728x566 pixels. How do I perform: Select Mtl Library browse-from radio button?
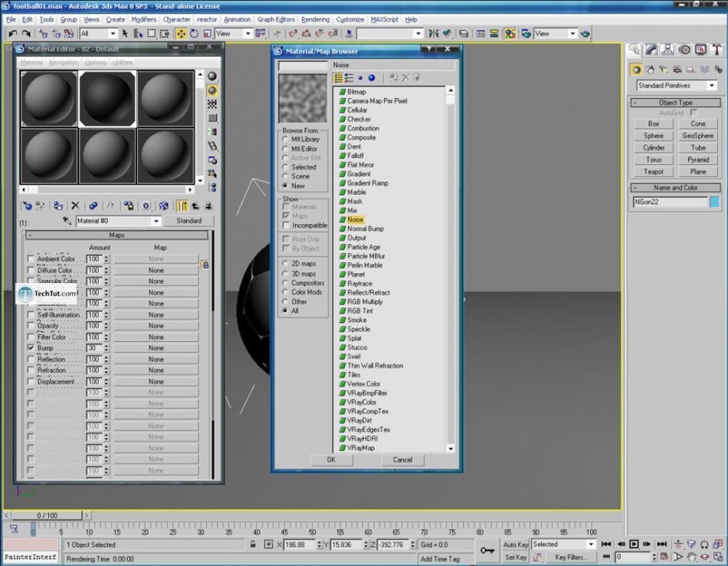click(285, 139)
